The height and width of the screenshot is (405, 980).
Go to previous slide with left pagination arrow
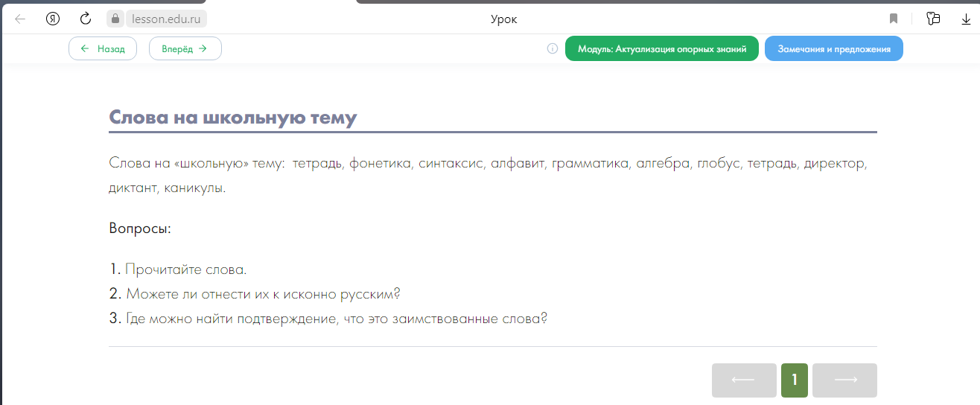pos(743,380)
